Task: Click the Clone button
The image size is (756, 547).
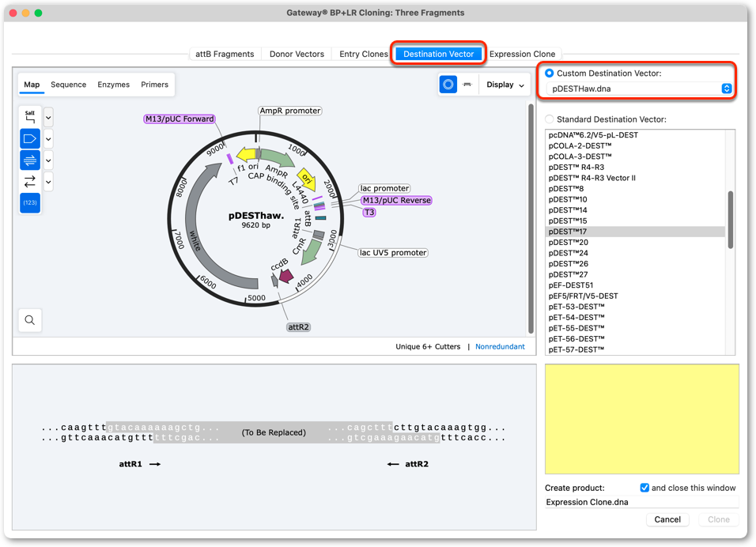Action: [718, 519]
